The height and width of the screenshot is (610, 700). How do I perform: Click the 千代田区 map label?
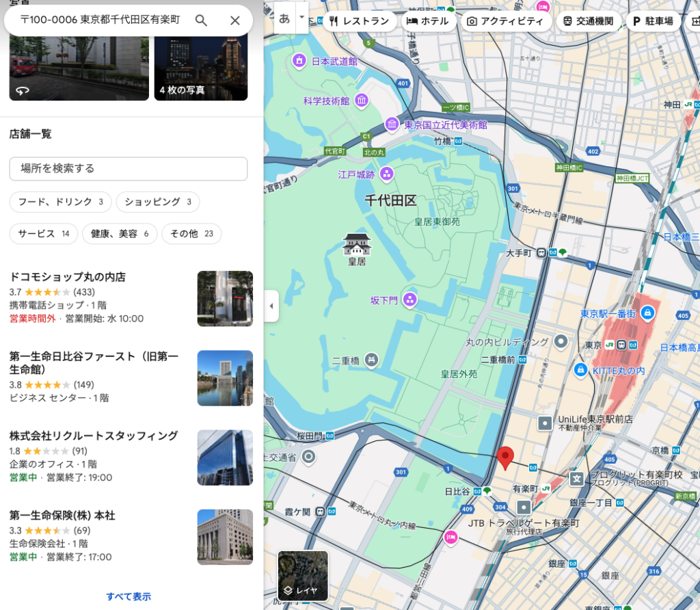[390, 201]
